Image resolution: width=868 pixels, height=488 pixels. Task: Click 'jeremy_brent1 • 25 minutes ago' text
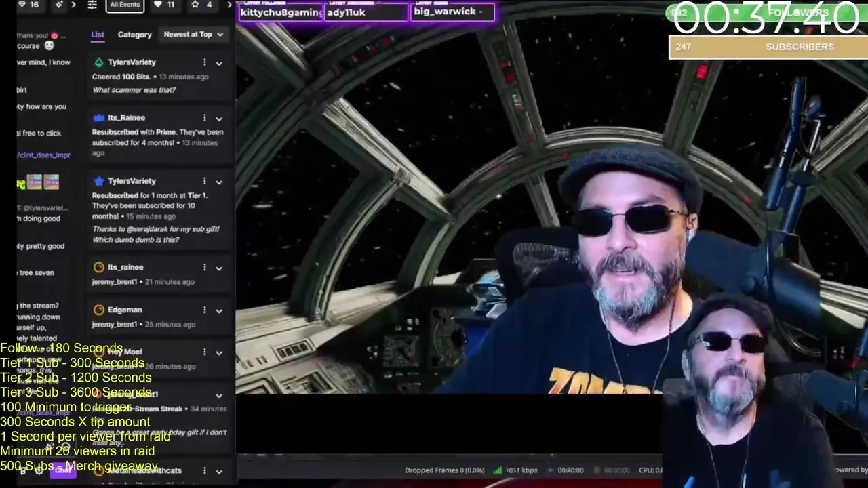[143, 324]
